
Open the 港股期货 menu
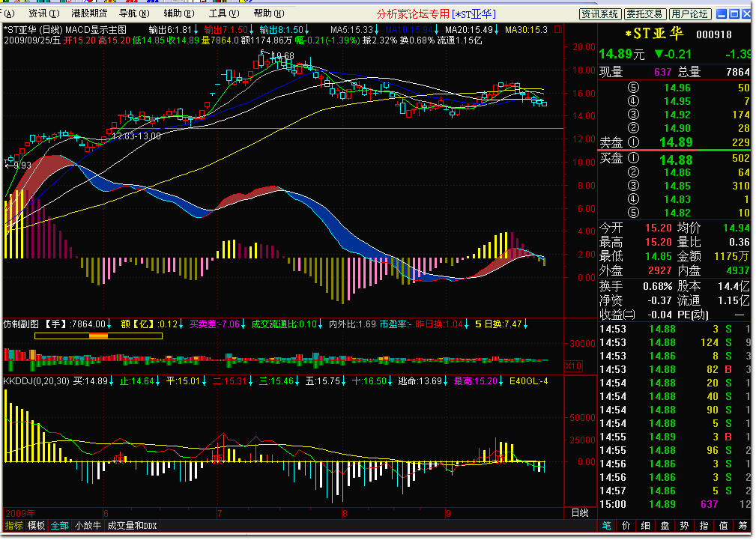[x=89, y=13]
